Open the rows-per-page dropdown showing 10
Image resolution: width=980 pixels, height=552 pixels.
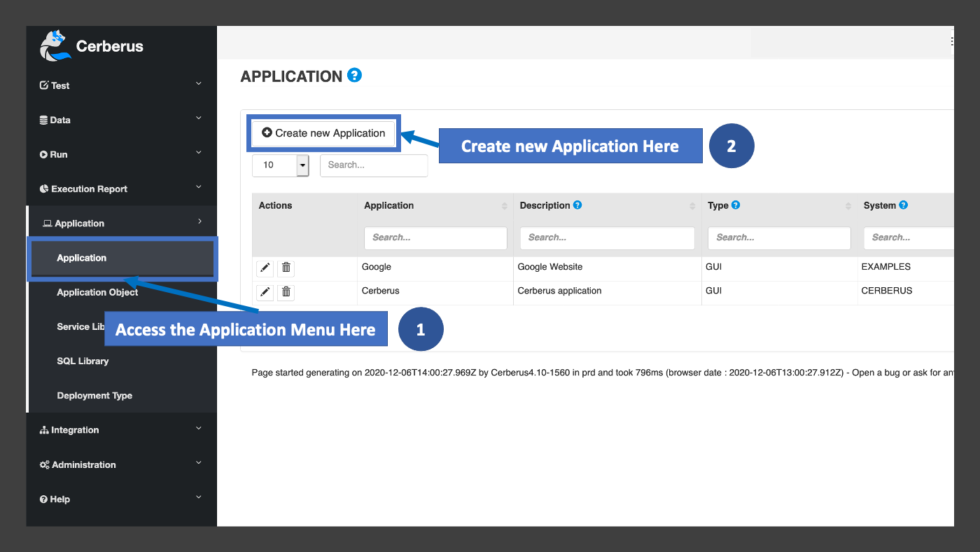(x=280, y=165)
